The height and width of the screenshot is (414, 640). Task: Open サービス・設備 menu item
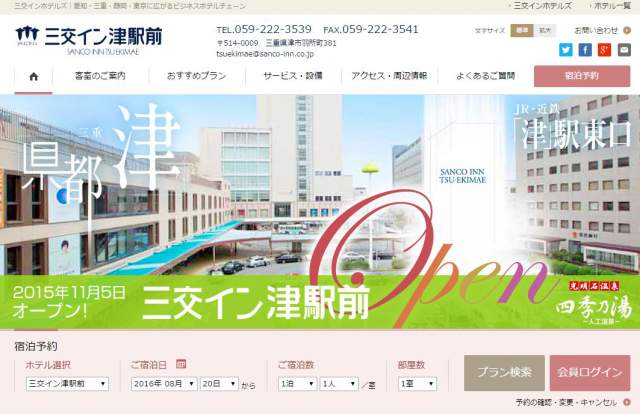pyautogui.click(x=293, y=76)
